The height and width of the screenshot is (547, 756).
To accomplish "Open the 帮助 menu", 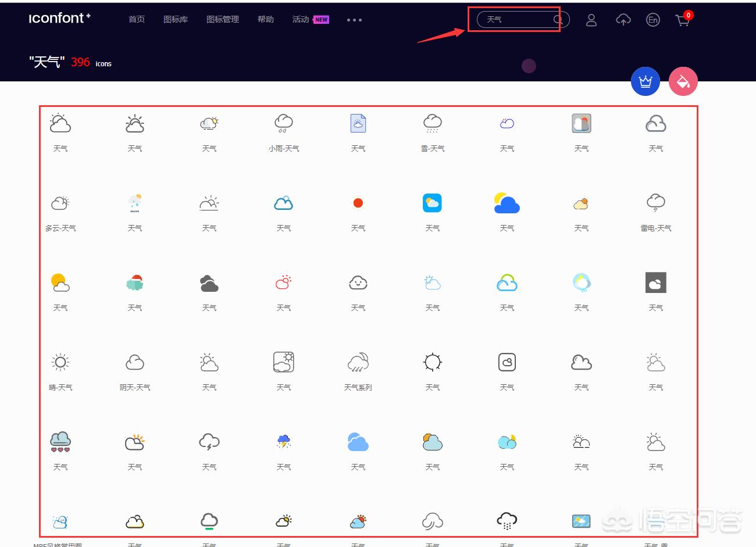I will [x=266, y=19].
